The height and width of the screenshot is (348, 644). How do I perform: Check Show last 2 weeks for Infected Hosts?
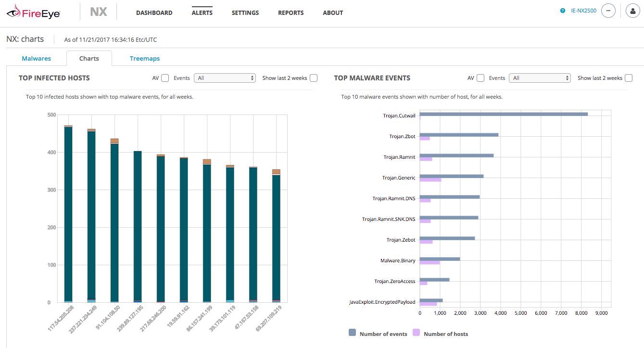click(314, 78)
